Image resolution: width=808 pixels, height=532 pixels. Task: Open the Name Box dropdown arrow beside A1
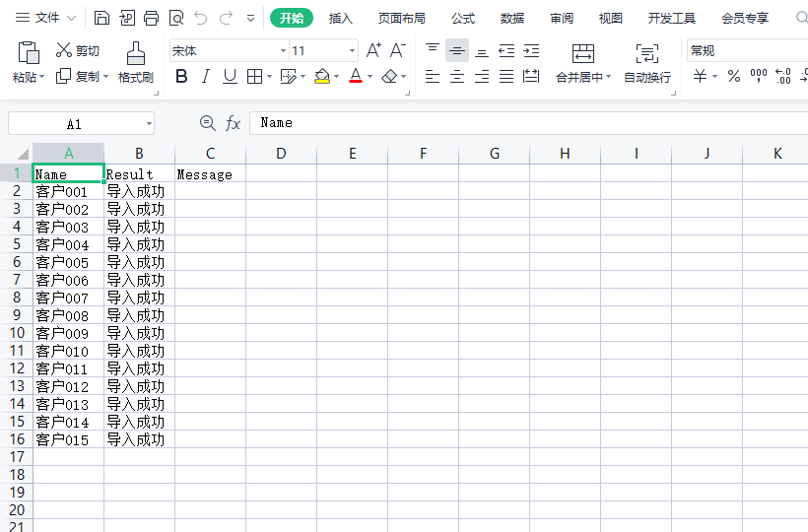[149, 124]
